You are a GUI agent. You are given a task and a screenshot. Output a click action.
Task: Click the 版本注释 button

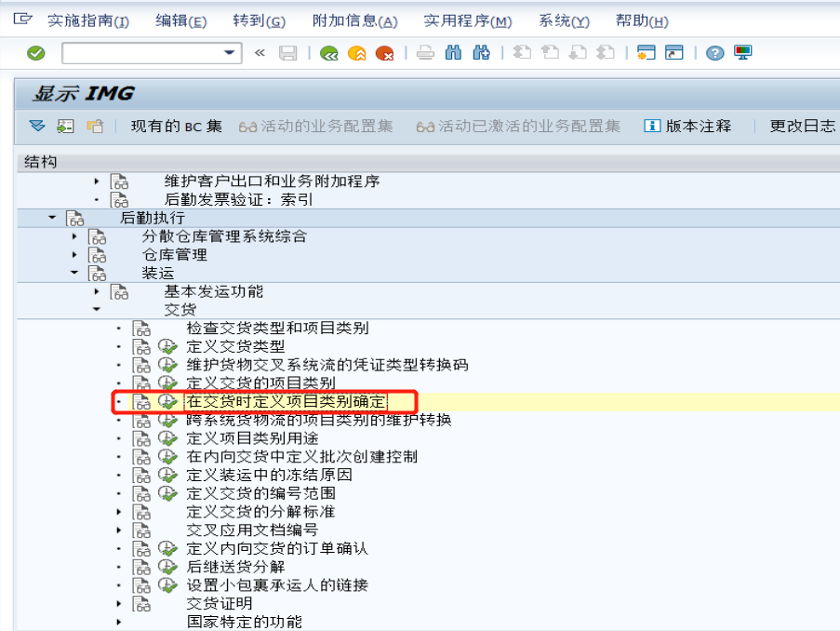pyautogui.click(x=687, y=127)
